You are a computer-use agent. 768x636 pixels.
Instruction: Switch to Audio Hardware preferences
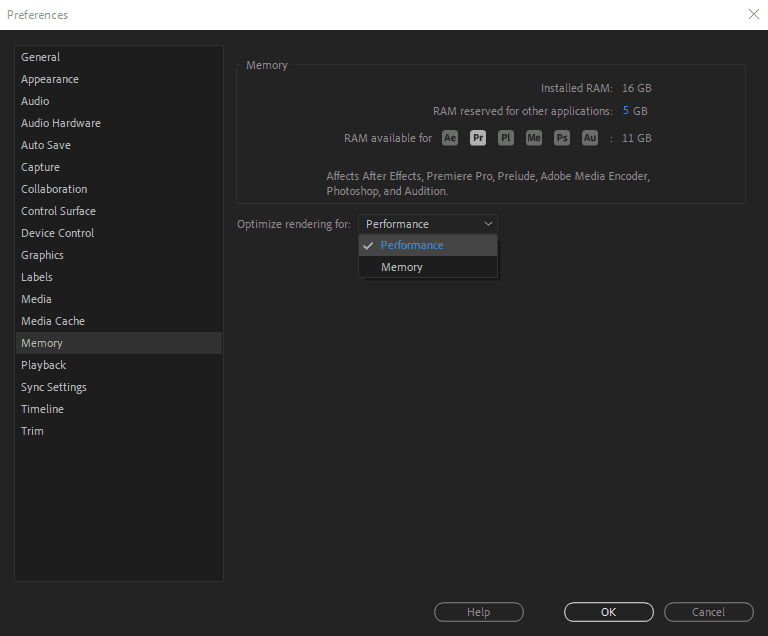click(61, 123)
